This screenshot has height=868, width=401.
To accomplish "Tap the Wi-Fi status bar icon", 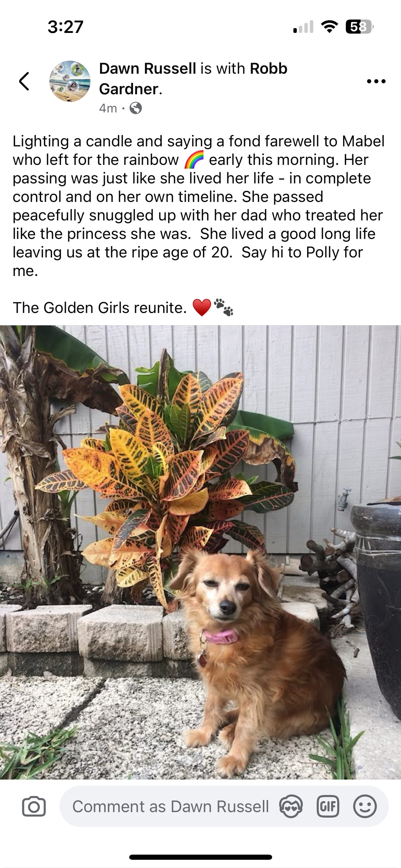I will (329, 26).
